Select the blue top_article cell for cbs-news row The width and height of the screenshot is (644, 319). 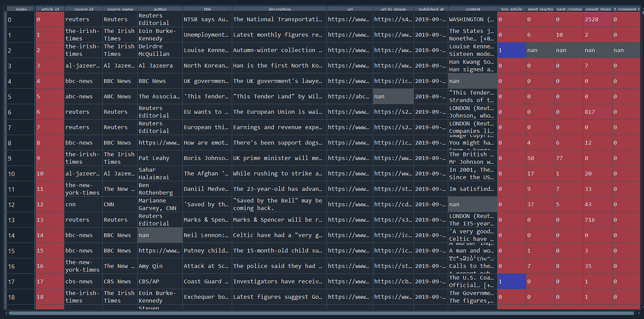click(511, 281)
